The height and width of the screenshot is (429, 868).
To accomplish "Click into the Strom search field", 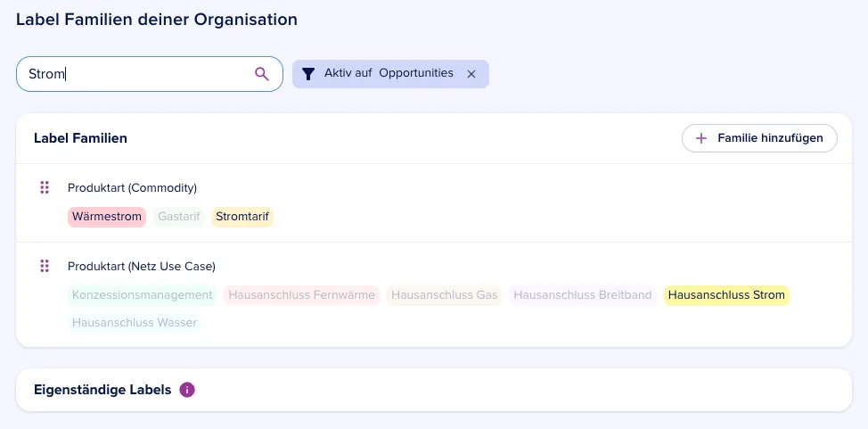I will pyautogui.click(x=150, y=74).
